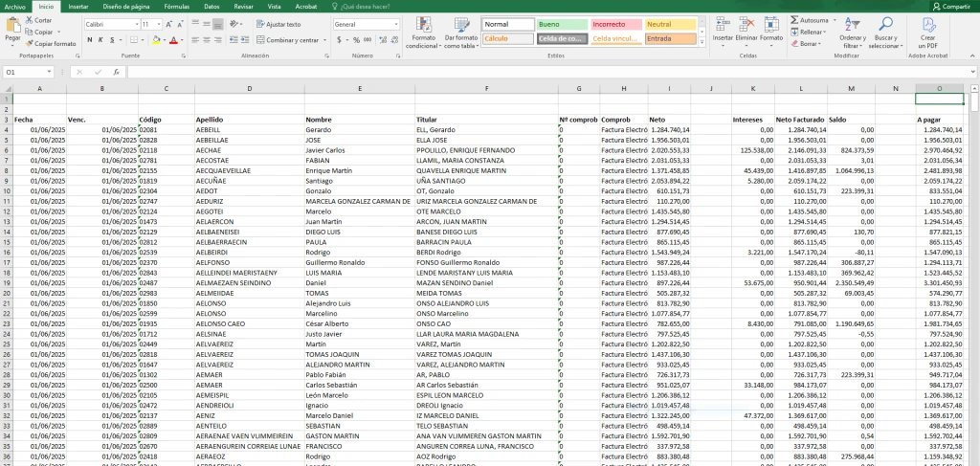
Task: Toggle bold N formatting
Action: click(x=89, y=40)
